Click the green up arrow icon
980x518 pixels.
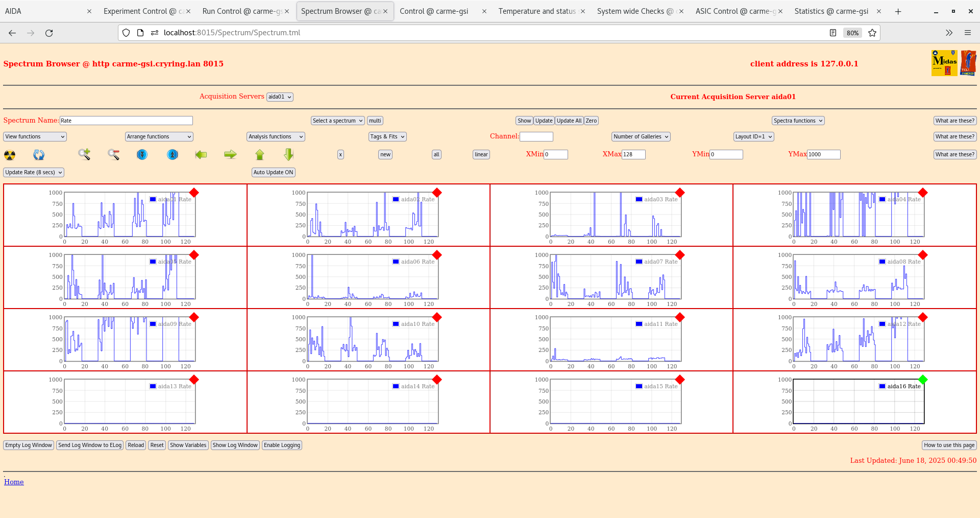[260, 154]
